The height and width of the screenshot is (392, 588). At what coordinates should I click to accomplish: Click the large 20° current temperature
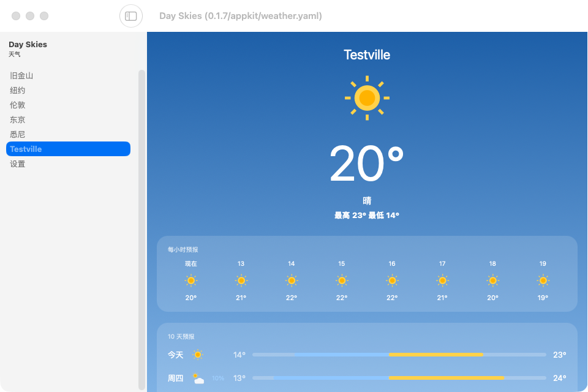coord(366,164)
